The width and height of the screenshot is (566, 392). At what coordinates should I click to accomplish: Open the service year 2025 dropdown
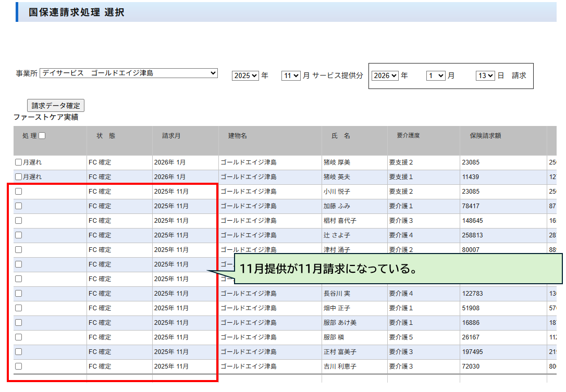(245, 75)
